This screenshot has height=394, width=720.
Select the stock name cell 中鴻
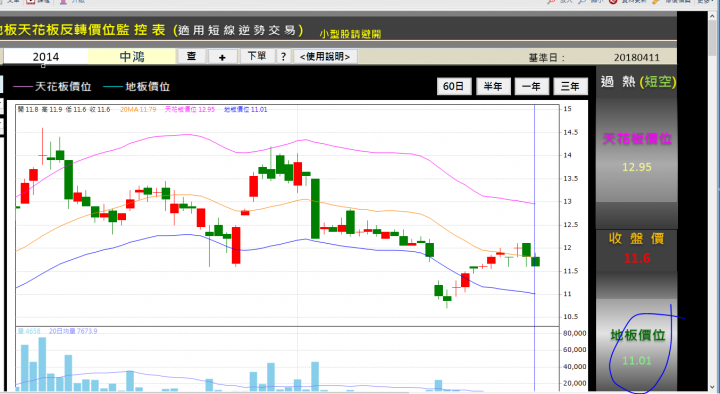[x=132, y=57]
